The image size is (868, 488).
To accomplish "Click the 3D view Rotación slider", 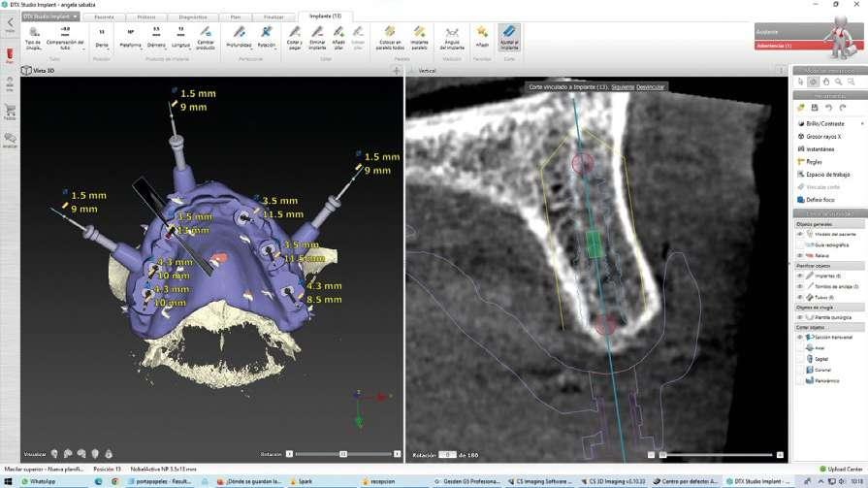I will [341, 454].
